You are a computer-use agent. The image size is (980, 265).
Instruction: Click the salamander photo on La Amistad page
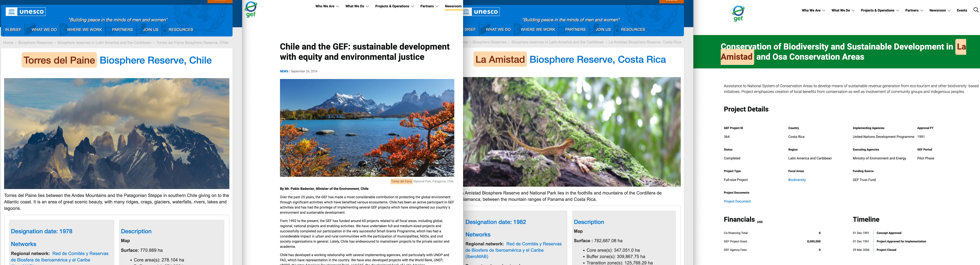coord(572,132)
